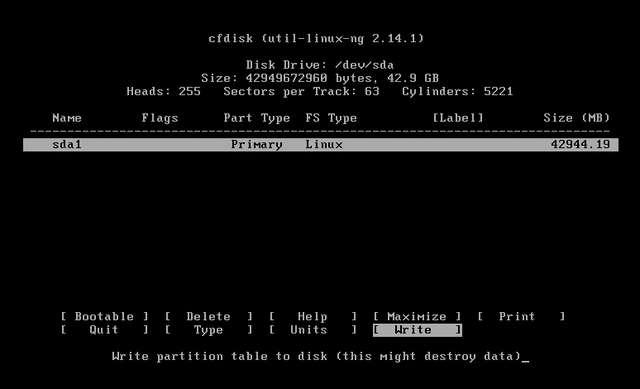This screenshot has height=389, width=640.
Task: Click the Size (MB) column header
Action: coord(576,118)
